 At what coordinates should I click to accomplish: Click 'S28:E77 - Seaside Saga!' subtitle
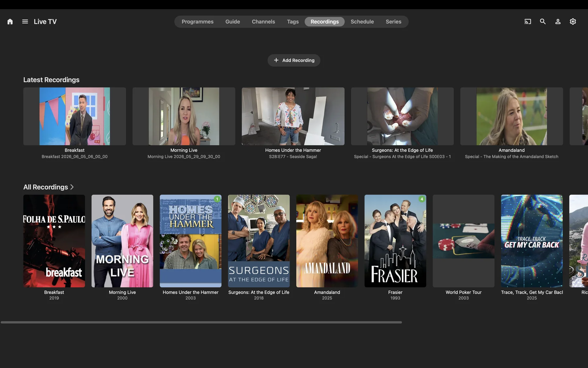(293, 157)
